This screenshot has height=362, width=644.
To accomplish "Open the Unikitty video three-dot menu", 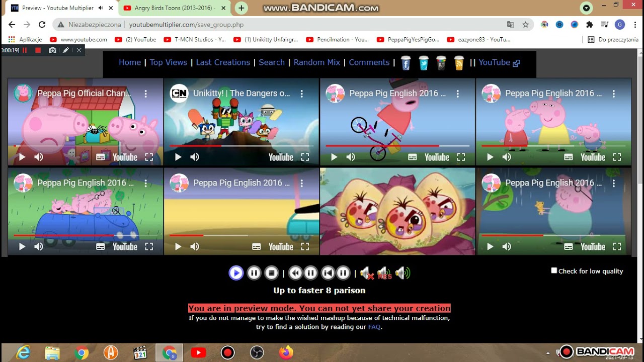I will tap(301, 94).
